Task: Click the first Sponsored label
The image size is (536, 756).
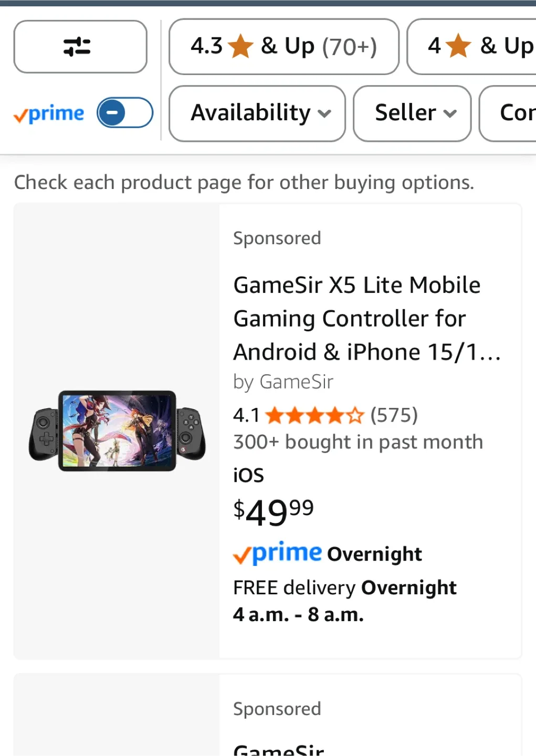Action: (x=277, y=238)
